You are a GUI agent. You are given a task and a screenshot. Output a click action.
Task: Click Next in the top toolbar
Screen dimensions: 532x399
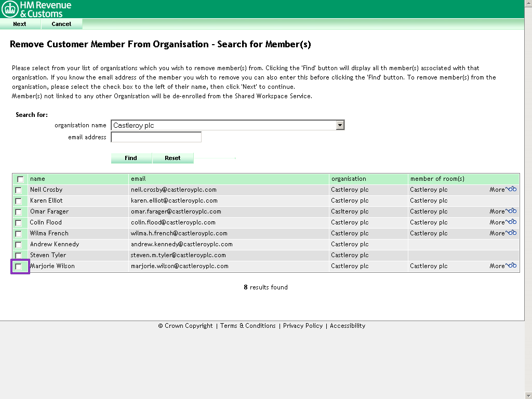tap(20, 24)
